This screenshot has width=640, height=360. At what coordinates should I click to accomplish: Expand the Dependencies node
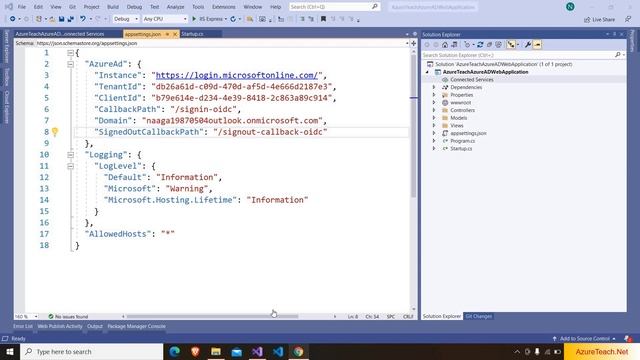(x=434, y=87)
